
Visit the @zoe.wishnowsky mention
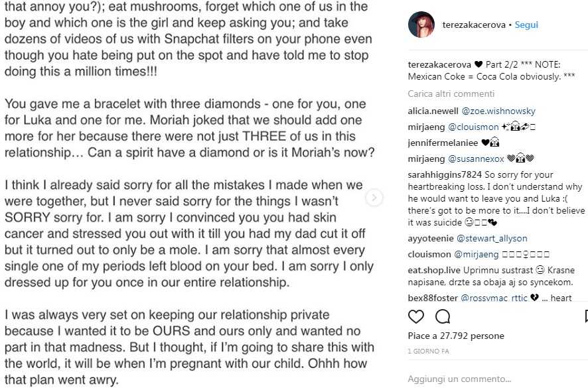(x=498, y=111)
